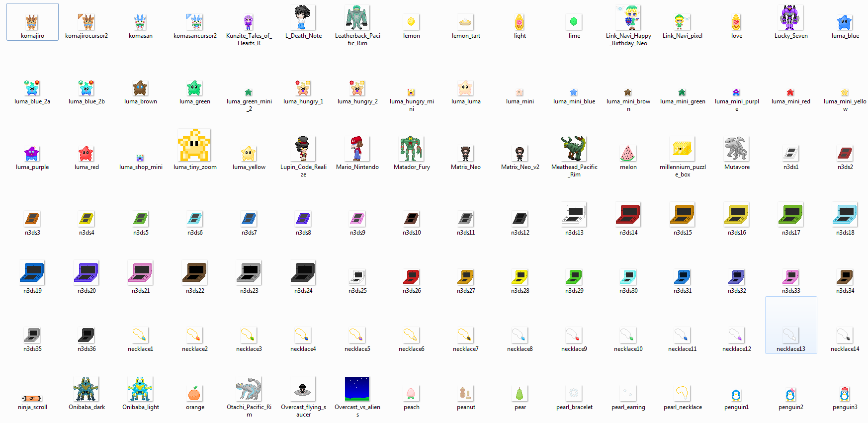The width and height of the screenshot is (868, 423).
Task: Select the Link_Navi_pixel icon
Action: point(682,22)
